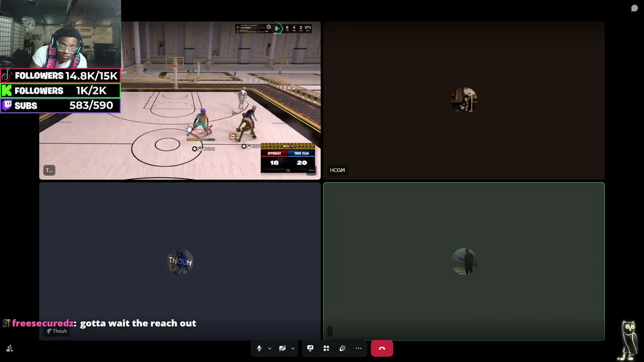Open the three-dot menu on the game stream tile
The image size is (644, 362).
pyautogui.click(x=311, y=170)
